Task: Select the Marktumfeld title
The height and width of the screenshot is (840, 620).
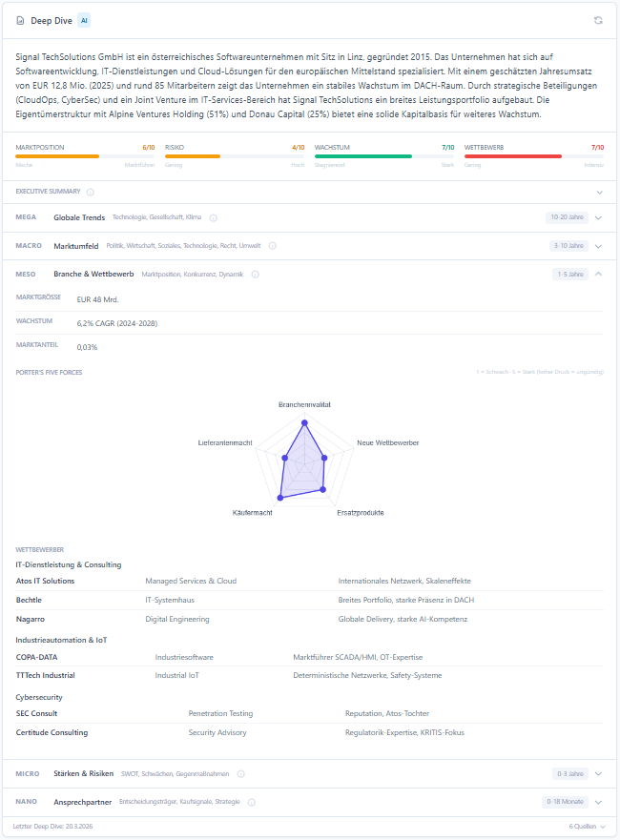Action: (x=76, y=246)
